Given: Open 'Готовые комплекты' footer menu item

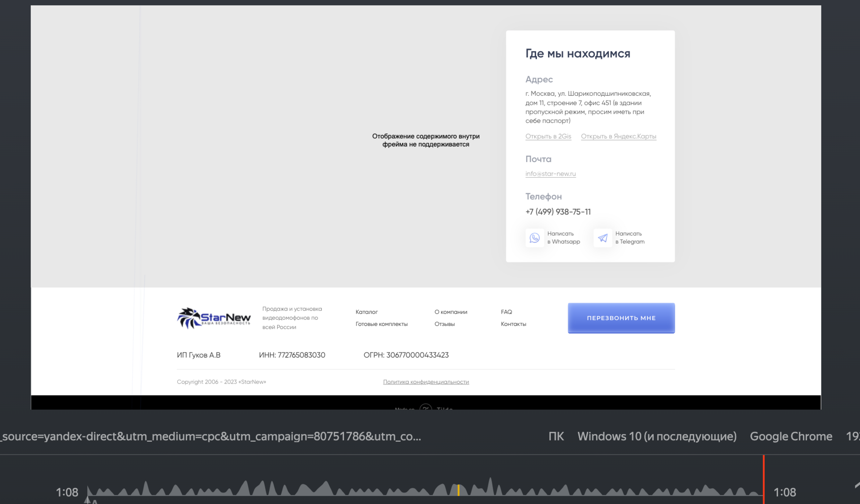Looking at the screenshot, I should coord(382,324).
